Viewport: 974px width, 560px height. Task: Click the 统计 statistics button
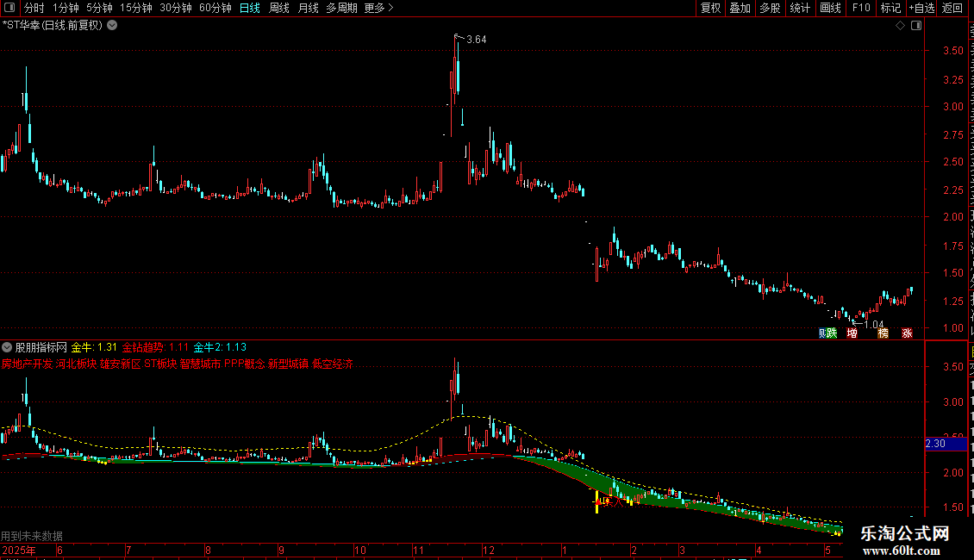[x=799, y=8]
